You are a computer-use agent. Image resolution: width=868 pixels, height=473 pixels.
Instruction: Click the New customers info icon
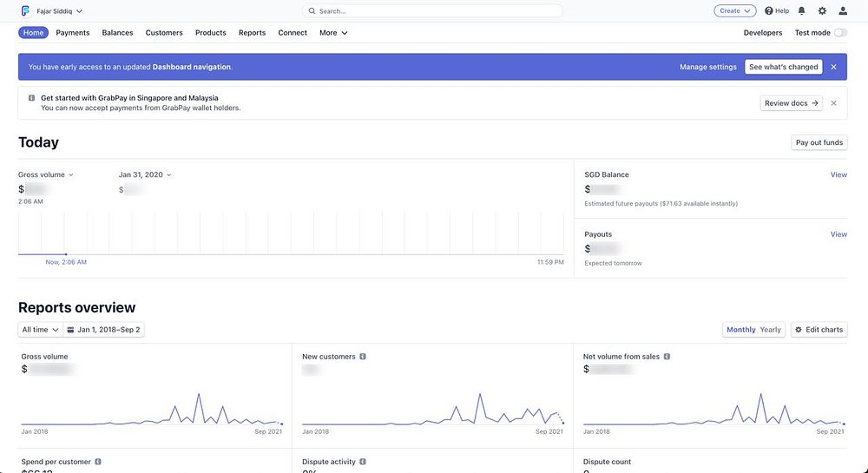(363, 357)
